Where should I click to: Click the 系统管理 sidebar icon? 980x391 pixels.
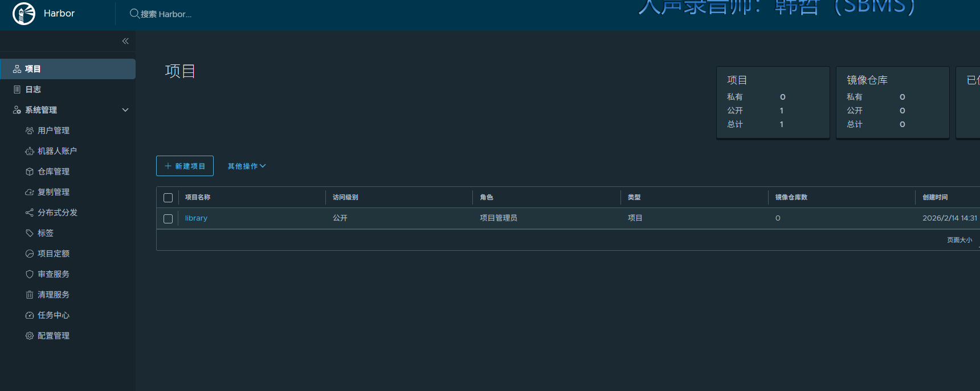pyautogui.click(x=17, y=110)
